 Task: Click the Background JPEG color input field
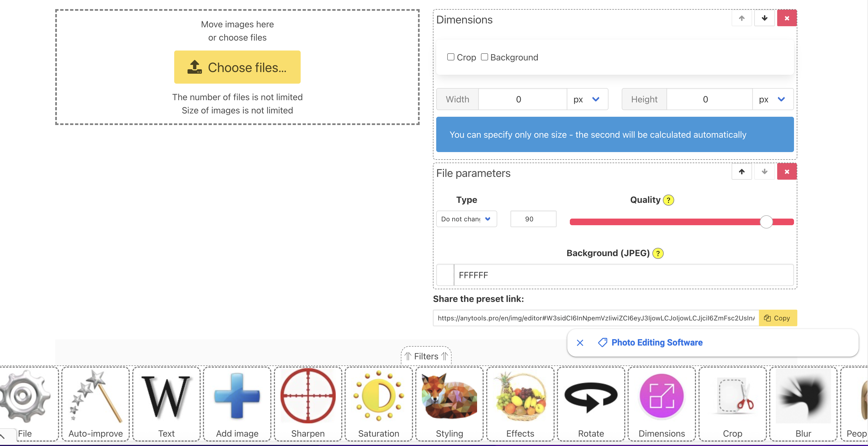coord(623,275)
